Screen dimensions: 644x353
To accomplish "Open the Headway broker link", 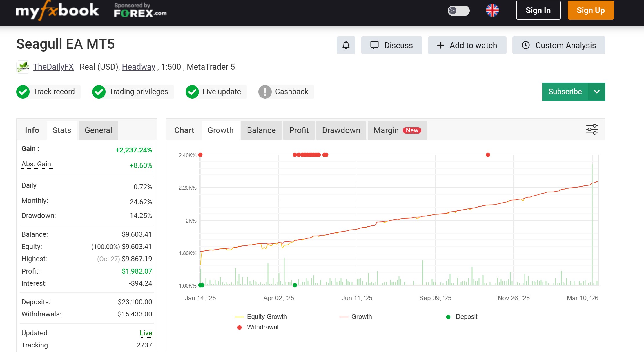I will point(138,67).
